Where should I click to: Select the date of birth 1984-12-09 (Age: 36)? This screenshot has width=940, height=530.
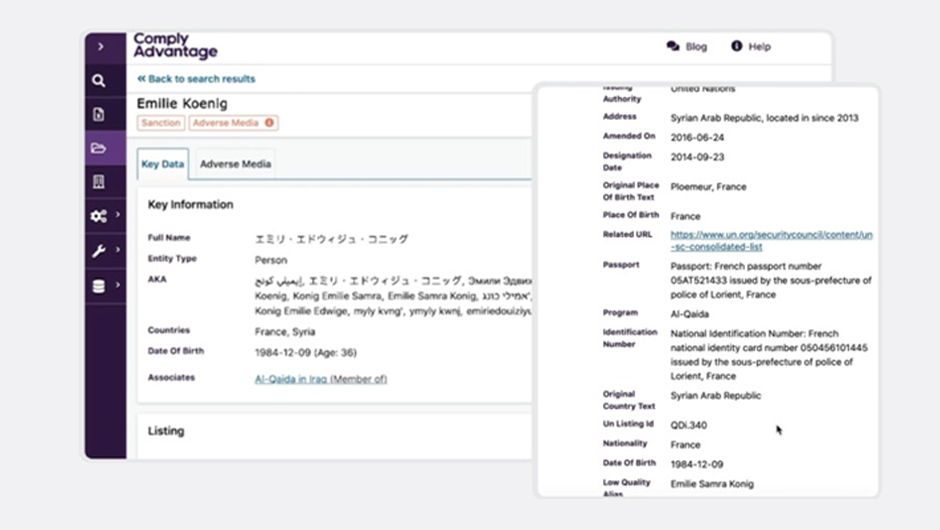pyautogui.click(x=306, y=353)
